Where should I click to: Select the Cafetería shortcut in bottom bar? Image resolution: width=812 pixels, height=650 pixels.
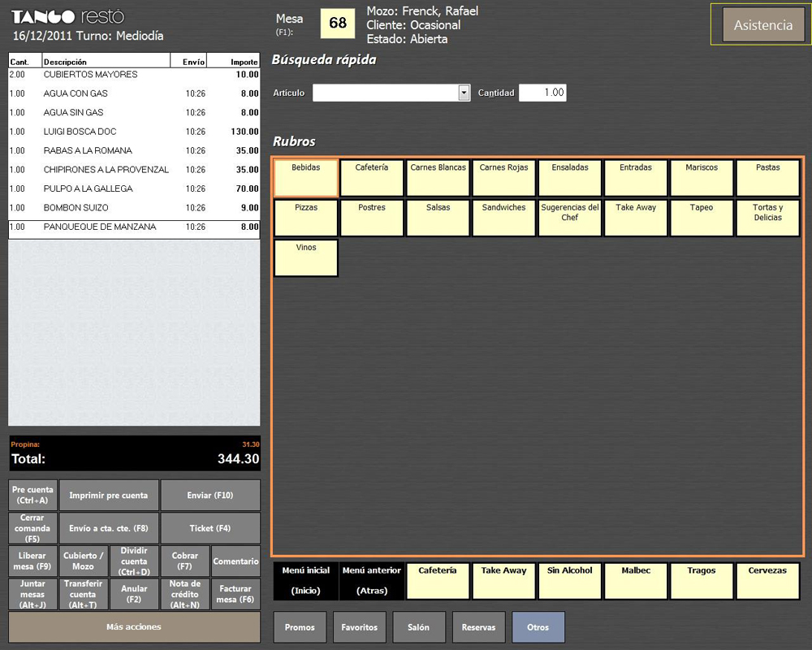(x=438, y=581)
